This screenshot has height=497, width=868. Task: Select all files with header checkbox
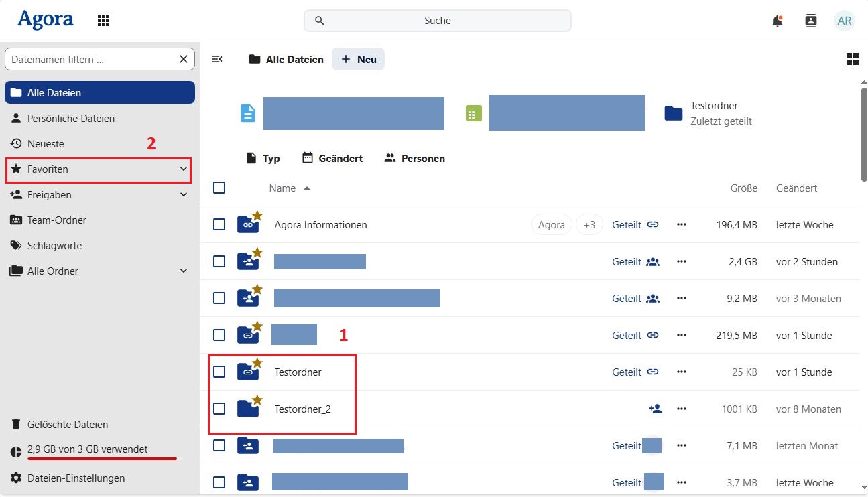(219, 188)
